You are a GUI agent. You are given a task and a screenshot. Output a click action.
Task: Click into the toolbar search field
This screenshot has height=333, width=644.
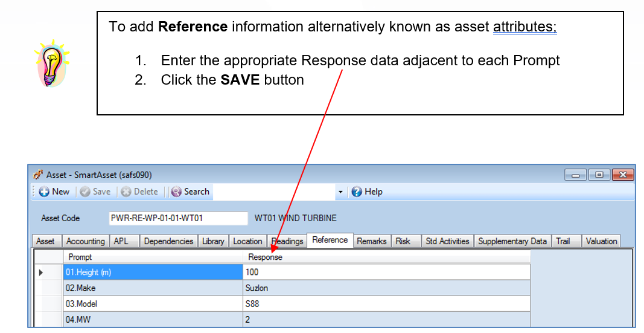point(275,192)
